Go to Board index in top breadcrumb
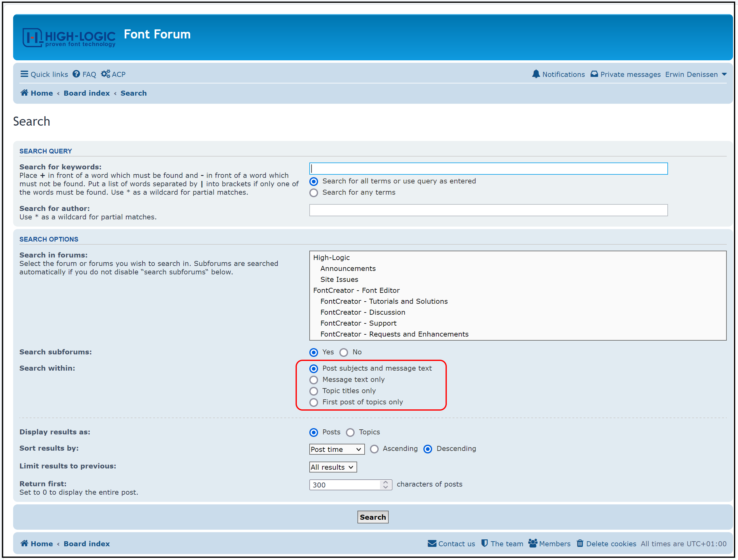Viewport: 738px width, 560px height. tap(87, 93)
